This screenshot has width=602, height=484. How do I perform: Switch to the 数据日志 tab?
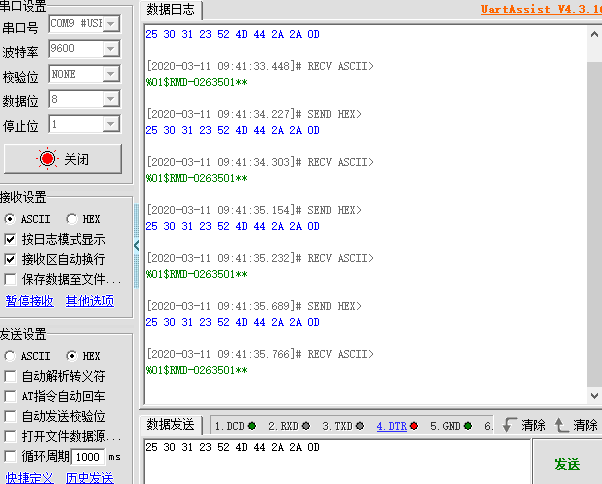tap(171, 10)
